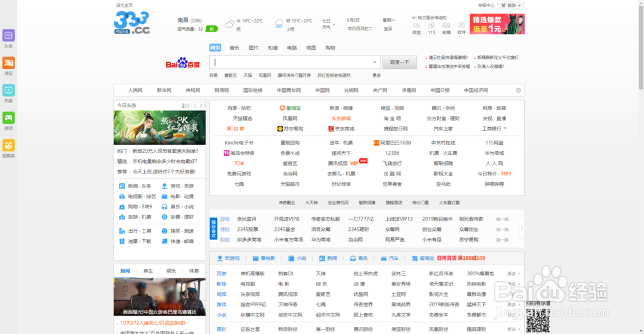Image resolution: width=644 pixels, height=334 pixels.
Task: Click the 阿里巴巴1688 icon
Action: pyautogui.click(x=377, y=142)
